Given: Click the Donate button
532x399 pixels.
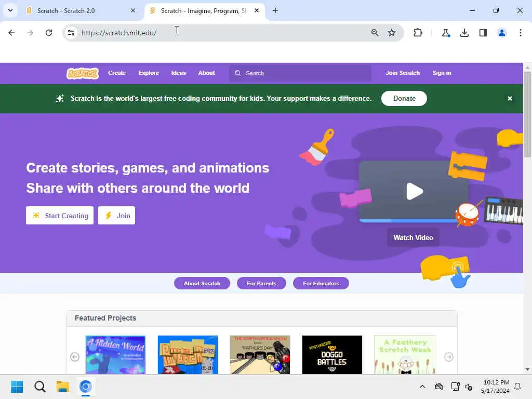Looking at the screenshot, I should coord(404,98).
